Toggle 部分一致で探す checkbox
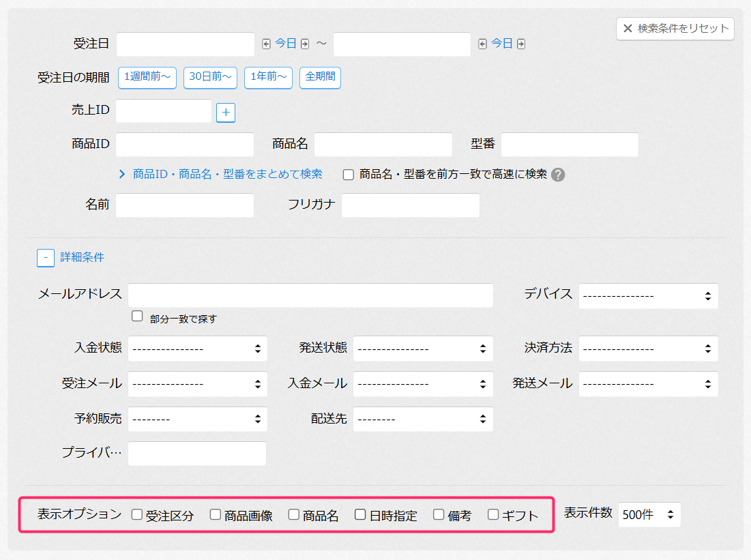Viewport: 751px width, 560px height. (x=137, y=316)
